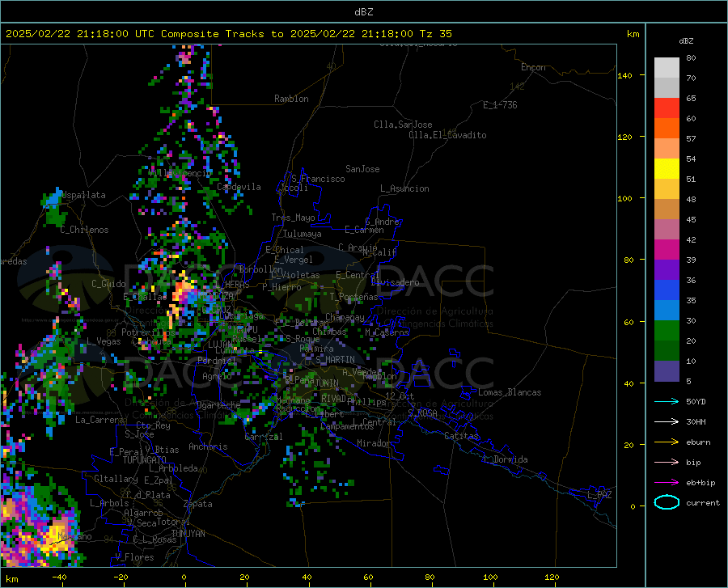Click the 'Uspallata' map label
The height and width of the screenshot is (588, 728).
coord(83,195)
